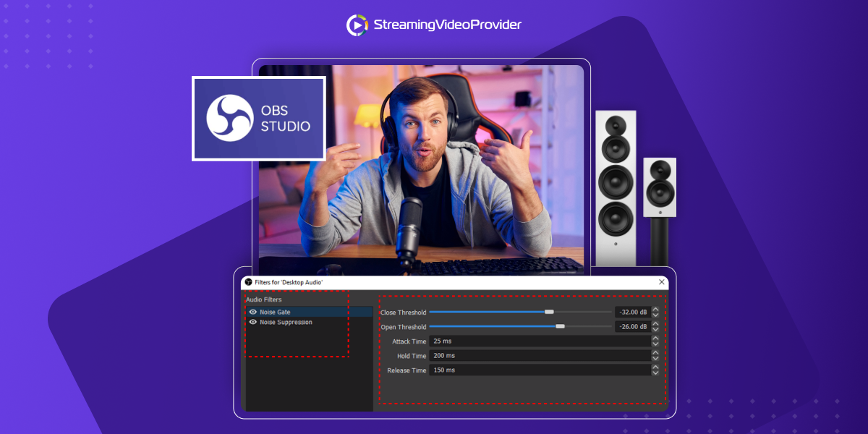Toggle visibility of the Noise Suppression filter
Screen dimensions: 868x434
point(253,322)
